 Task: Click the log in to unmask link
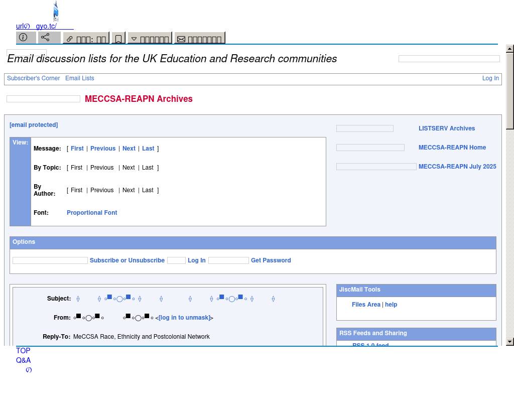point(184,318)
